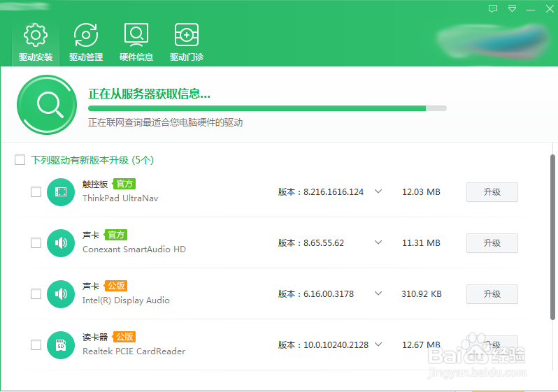
Task: Close the driver window
Action: 550,8
